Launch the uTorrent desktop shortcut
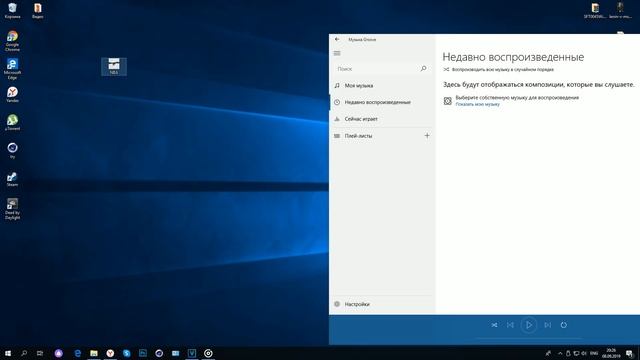The width and height of the screenshot is (640, 360). coord(12,122)
